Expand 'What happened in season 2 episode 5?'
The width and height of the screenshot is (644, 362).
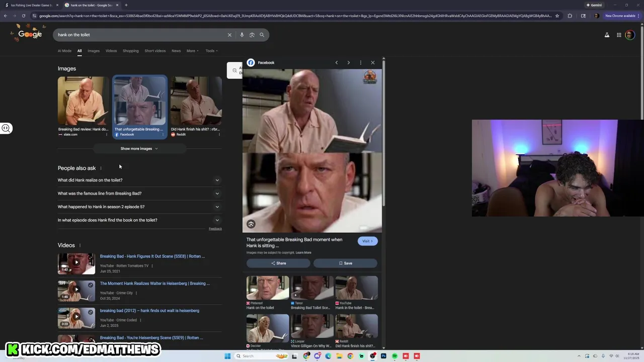(139, 207)
